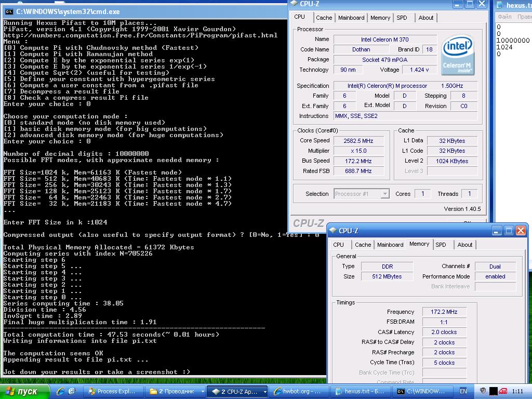The image size is (532, 399).
Task: Select CPU tab in top CPU-Z window
Action: tap(299, 17)
